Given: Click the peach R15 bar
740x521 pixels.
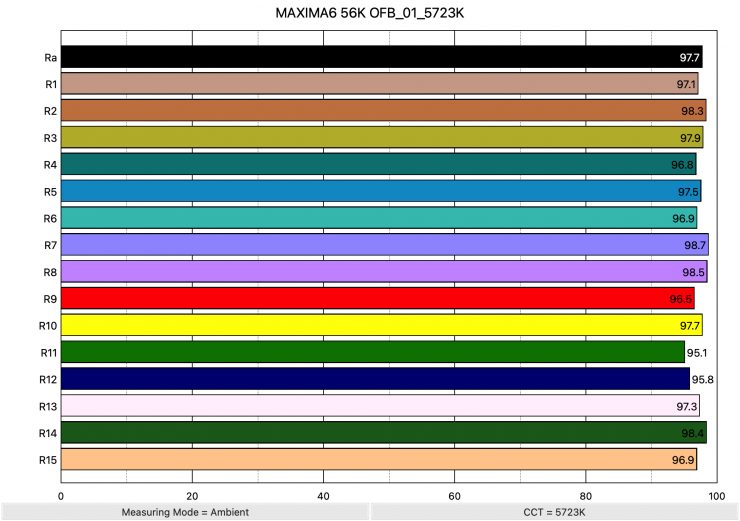Looking at the screenshot, I should [378, 460].
